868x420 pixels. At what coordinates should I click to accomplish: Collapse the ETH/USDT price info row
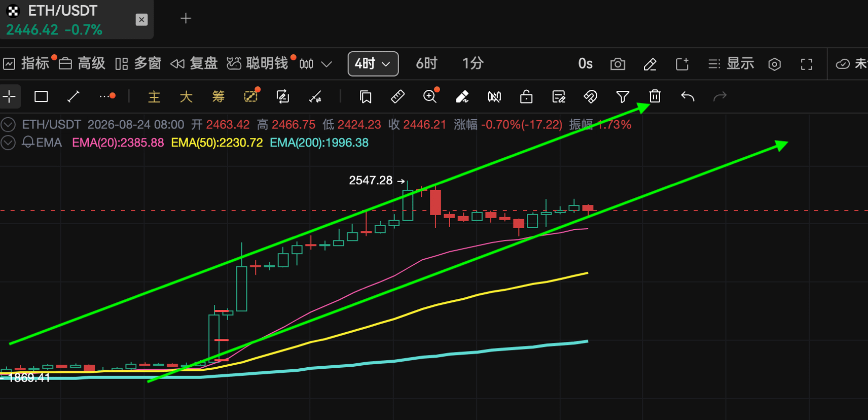[8, 124]
